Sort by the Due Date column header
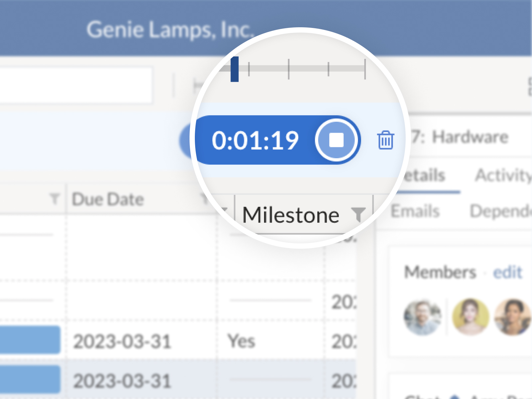The image size is (532, 399). tap(108, 199)
